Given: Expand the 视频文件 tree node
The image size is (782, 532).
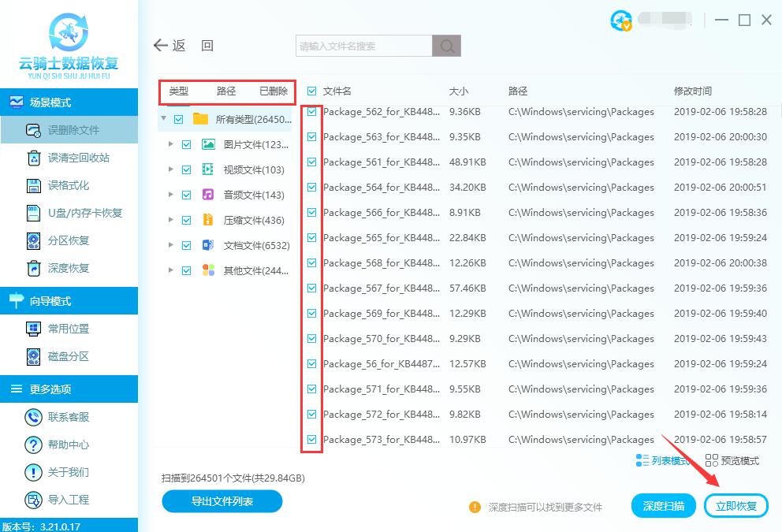Looking at the screenshot, I should click(x=170, y=169).
